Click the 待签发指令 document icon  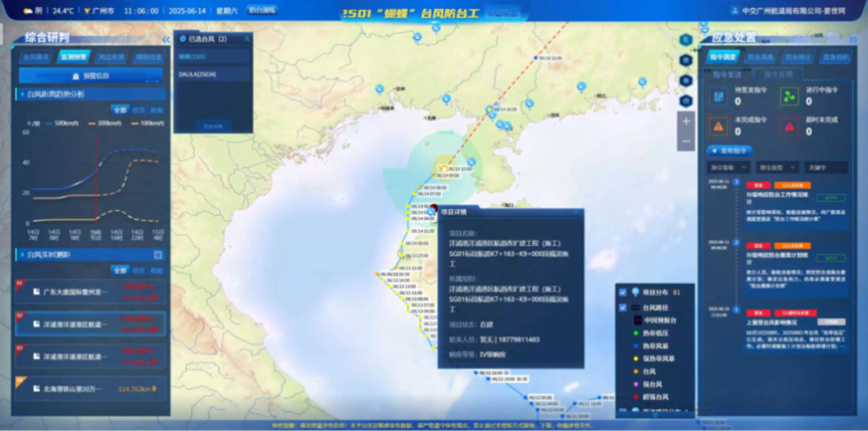[x=719, y=97]
